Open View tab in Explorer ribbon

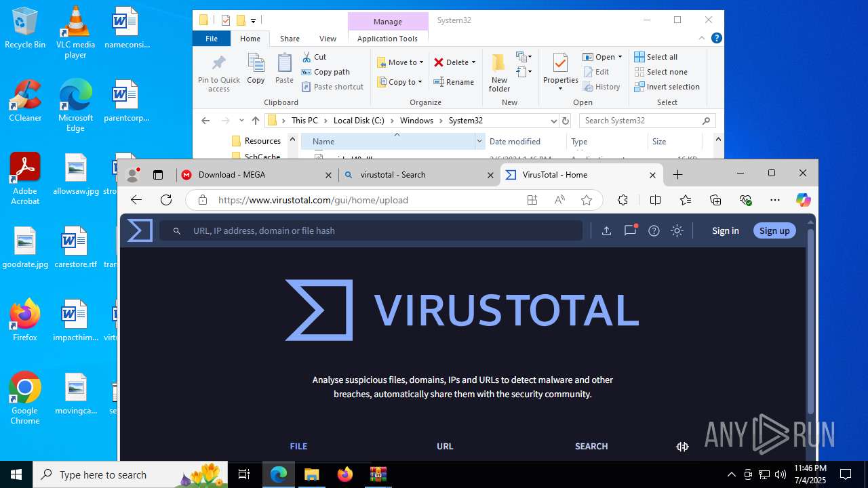(x=328, y=39)
